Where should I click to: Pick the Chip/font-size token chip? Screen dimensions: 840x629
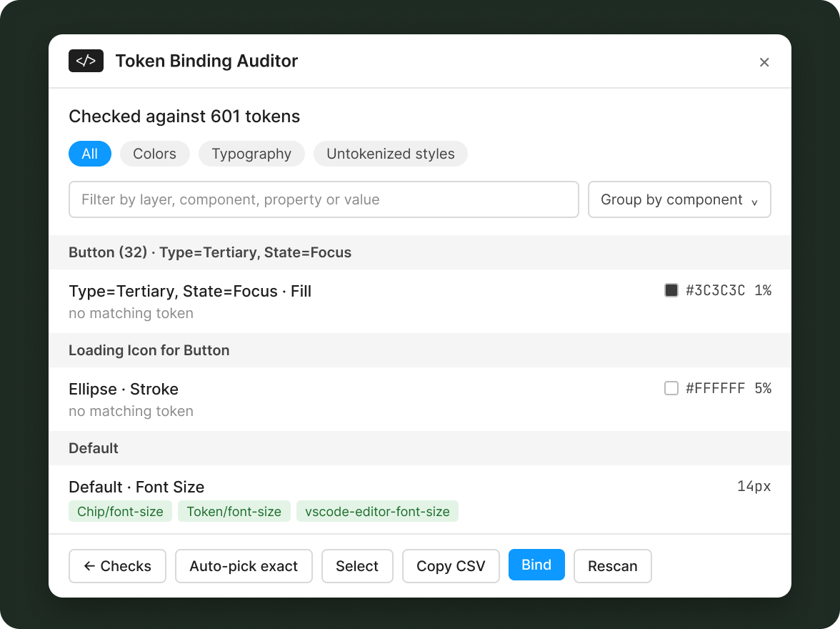pos(120,511)
